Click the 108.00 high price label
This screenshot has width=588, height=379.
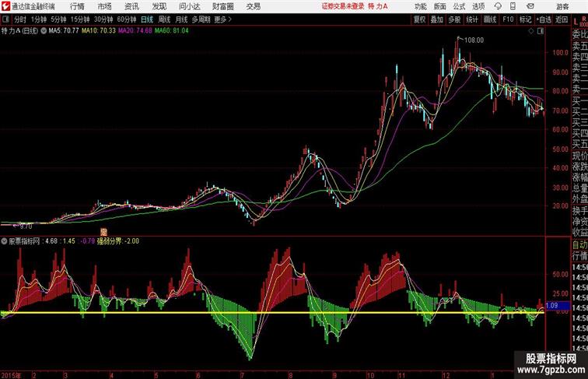[x=474, y=40]
